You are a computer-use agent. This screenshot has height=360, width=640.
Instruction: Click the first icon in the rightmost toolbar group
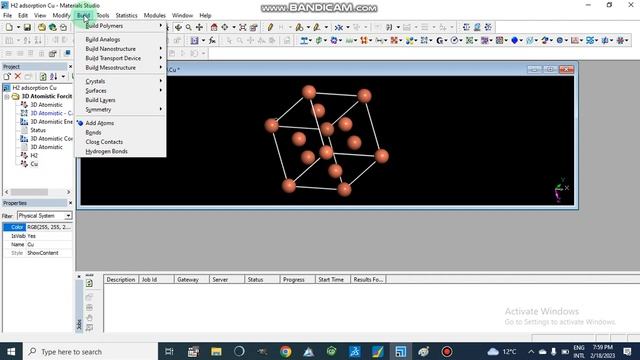point(466,27)
